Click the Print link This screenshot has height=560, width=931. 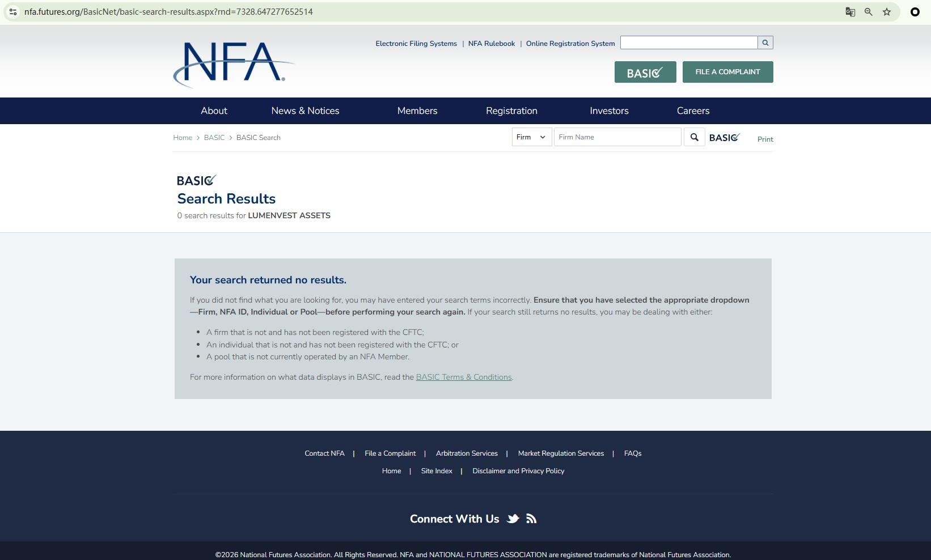(765, 139)
